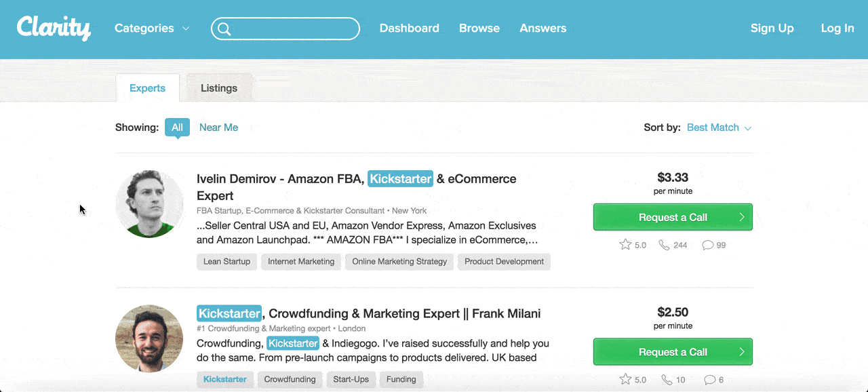868x392 pixels.
Task: Click the magnifying glass search icon
Action: (224, 28)
